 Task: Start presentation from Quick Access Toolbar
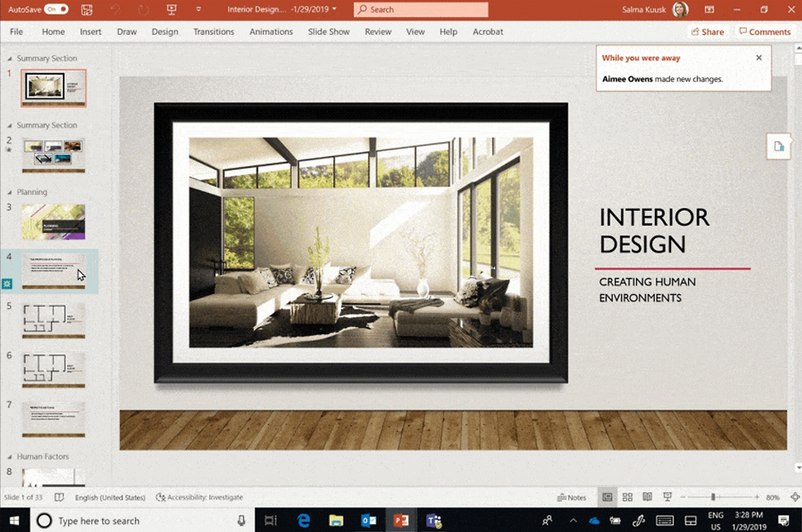click(x=172, y=9)
